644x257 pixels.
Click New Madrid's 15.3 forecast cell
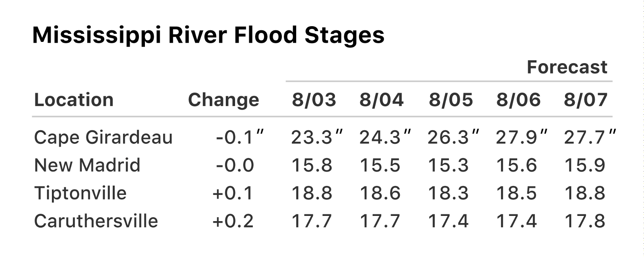coord(448,165)
